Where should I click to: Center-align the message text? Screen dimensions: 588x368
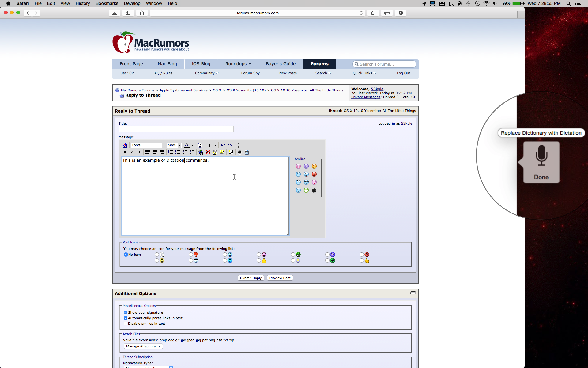click(155, 152)
